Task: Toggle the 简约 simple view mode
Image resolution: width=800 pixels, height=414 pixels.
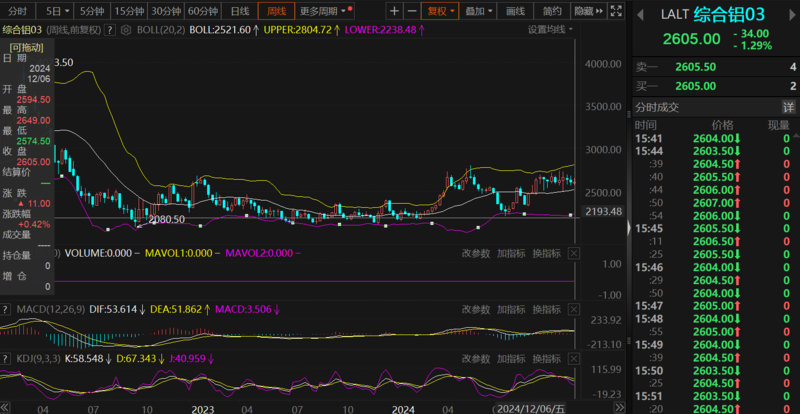Action: point(551,11)
